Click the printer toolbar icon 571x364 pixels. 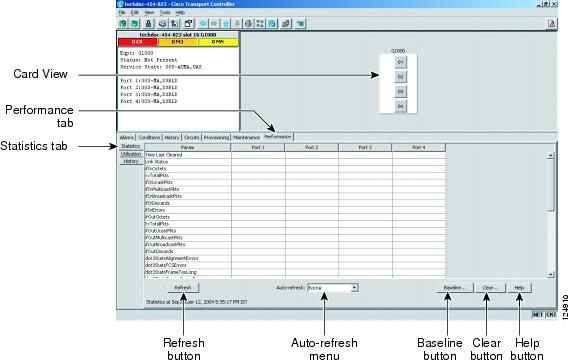pyautogui.click(x=162, y=24)
